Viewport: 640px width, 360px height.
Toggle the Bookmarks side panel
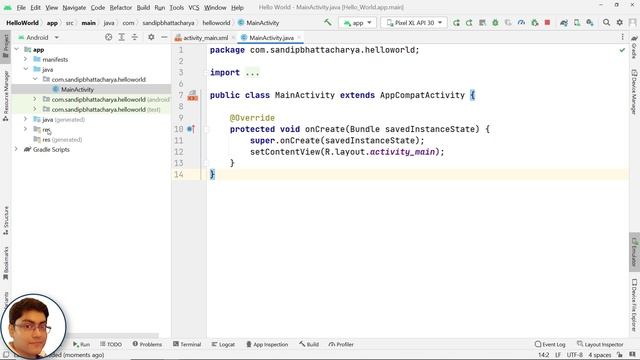tap(6, 263)
